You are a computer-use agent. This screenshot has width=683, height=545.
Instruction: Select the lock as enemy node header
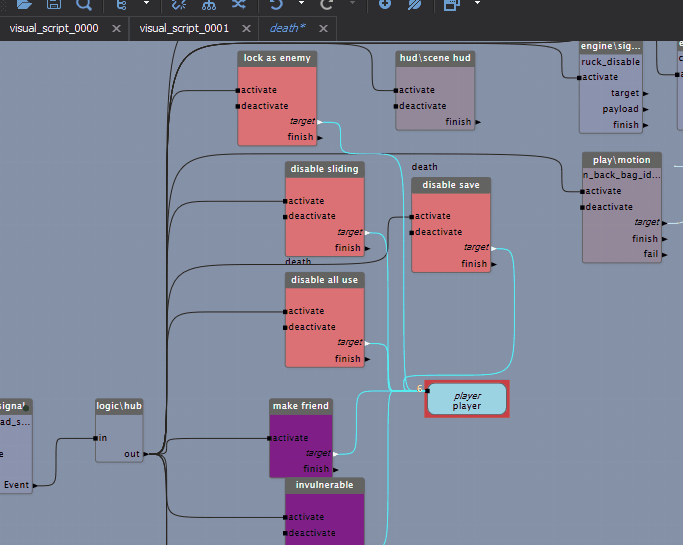click(x=277, y=58)
